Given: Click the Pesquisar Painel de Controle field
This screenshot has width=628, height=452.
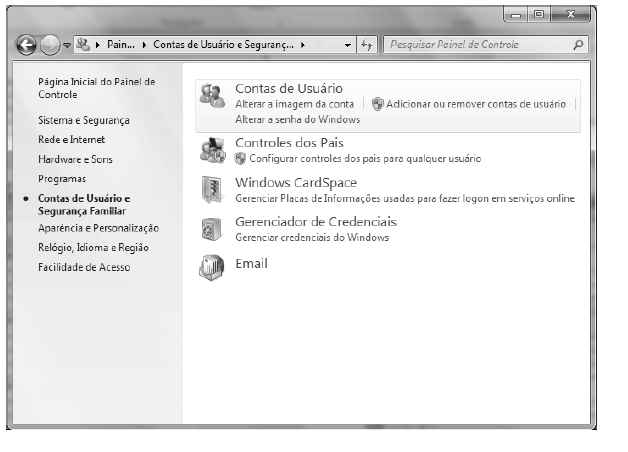Looking at the screenshot, I should pos(485,44).
